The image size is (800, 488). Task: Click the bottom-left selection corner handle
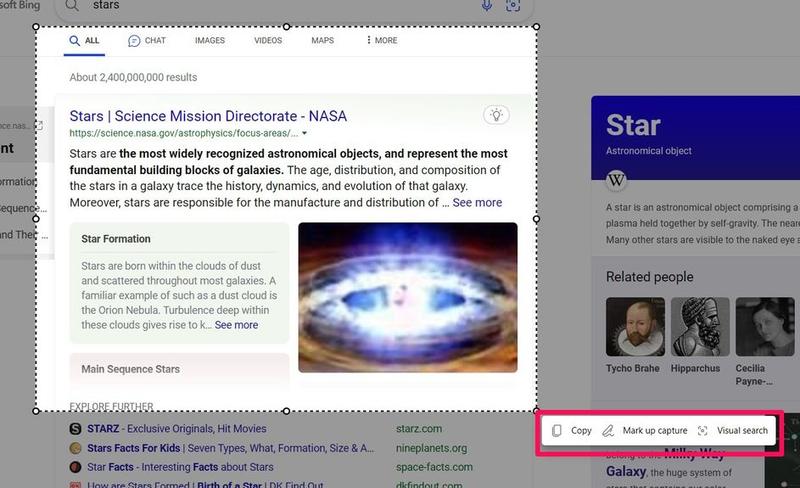click(x=36, y=411)
